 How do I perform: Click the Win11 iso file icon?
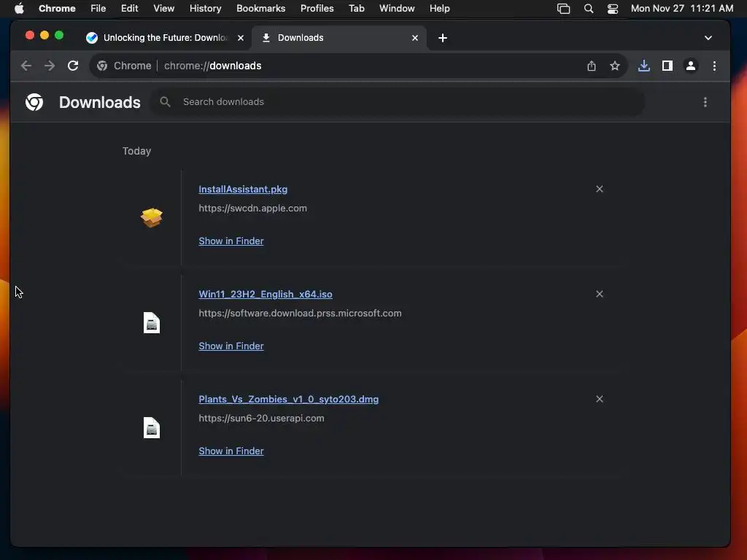pyautogui.click(x=152, y=323)
